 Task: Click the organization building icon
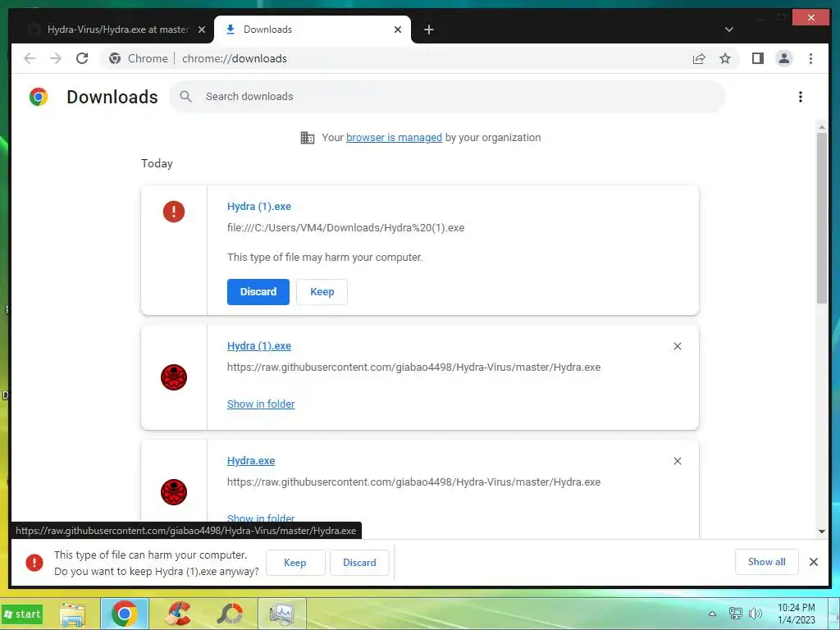[x=308, y=138]
